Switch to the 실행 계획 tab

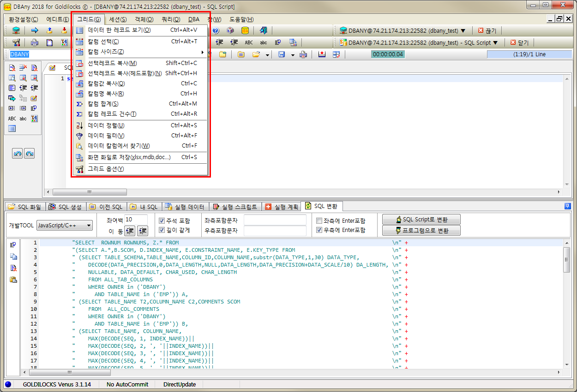pos(282,207)
